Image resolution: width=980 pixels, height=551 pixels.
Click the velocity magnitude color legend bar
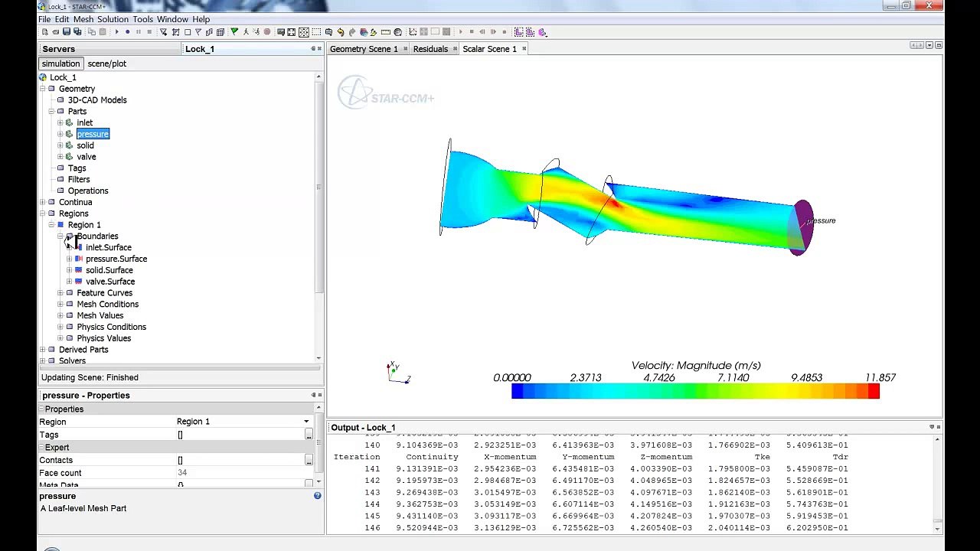click(695, 392)
